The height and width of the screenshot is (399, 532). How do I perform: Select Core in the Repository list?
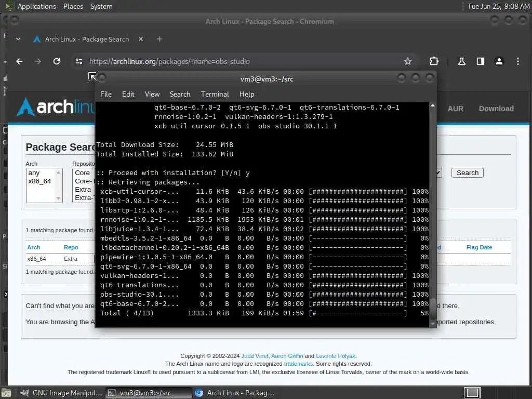83,172
